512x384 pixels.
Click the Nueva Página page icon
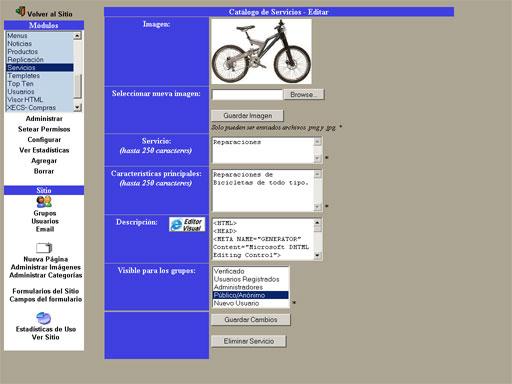click(x=44, y=248)
